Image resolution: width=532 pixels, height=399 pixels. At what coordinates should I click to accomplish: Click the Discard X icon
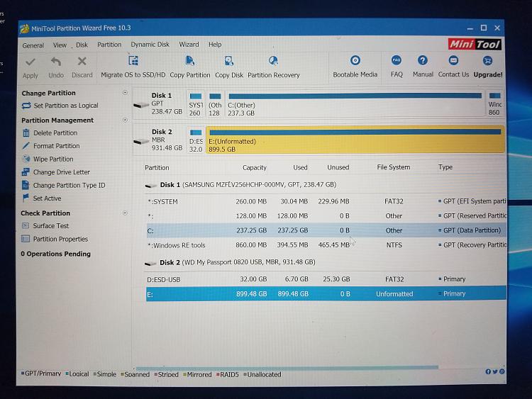[82, 62]
